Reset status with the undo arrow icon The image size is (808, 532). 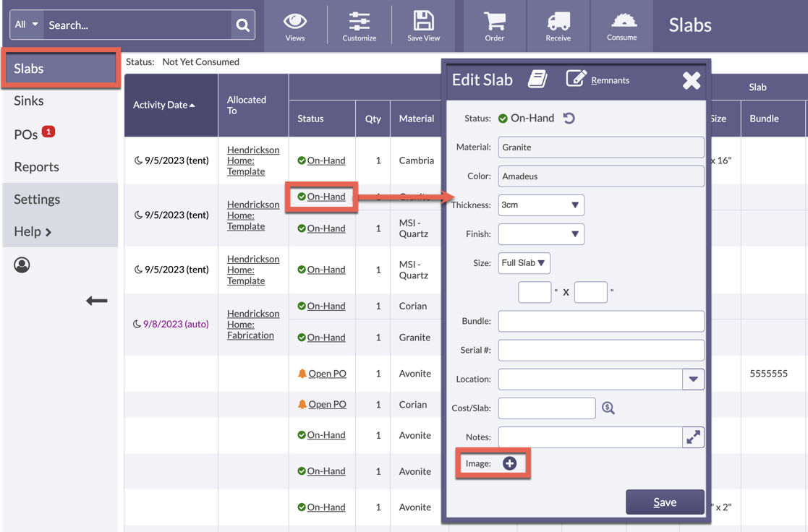[x=569, y=119]
